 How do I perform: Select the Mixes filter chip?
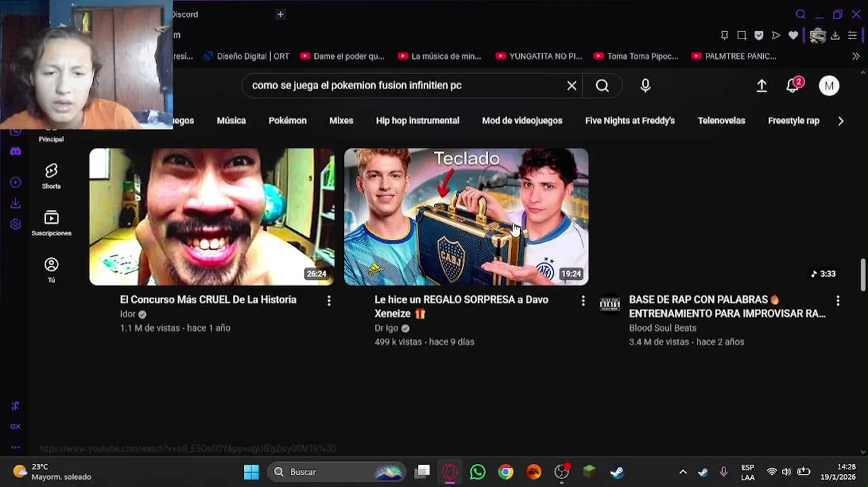pyautogui.click(x=341, y=121)
